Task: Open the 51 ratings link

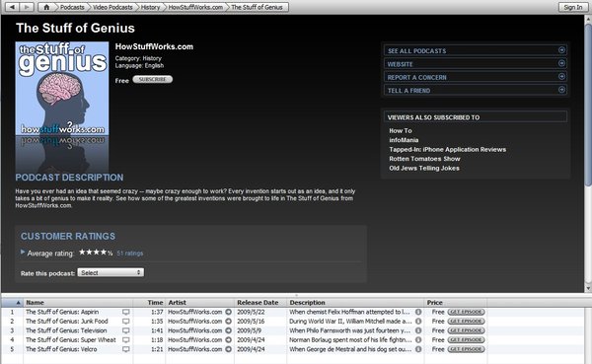Action: [x=130, y=254]
